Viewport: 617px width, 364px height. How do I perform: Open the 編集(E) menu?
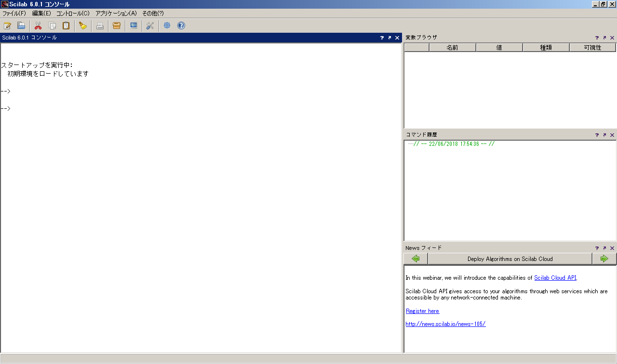(x=41, y=13)
